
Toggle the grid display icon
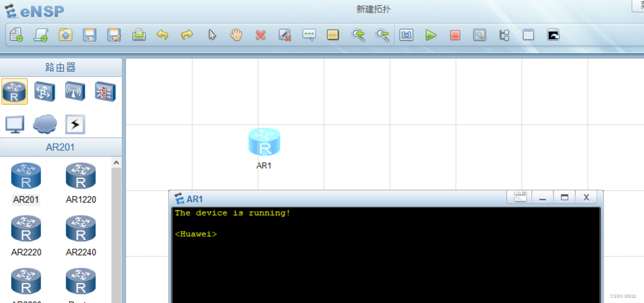[x=528, y=35]
